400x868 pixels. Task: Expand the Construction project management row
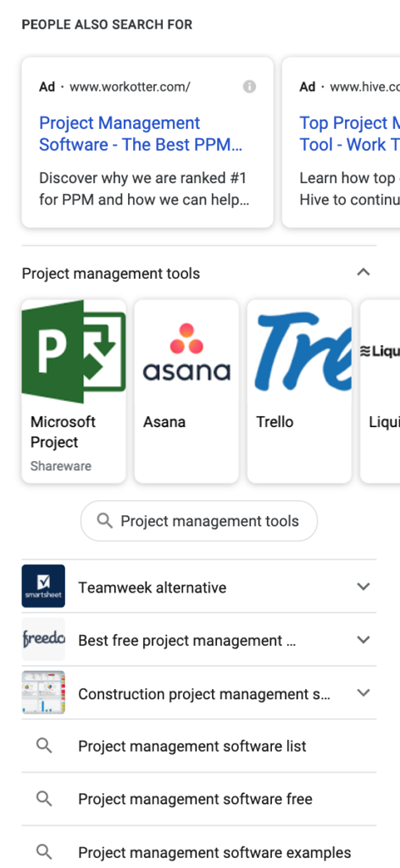363,693
